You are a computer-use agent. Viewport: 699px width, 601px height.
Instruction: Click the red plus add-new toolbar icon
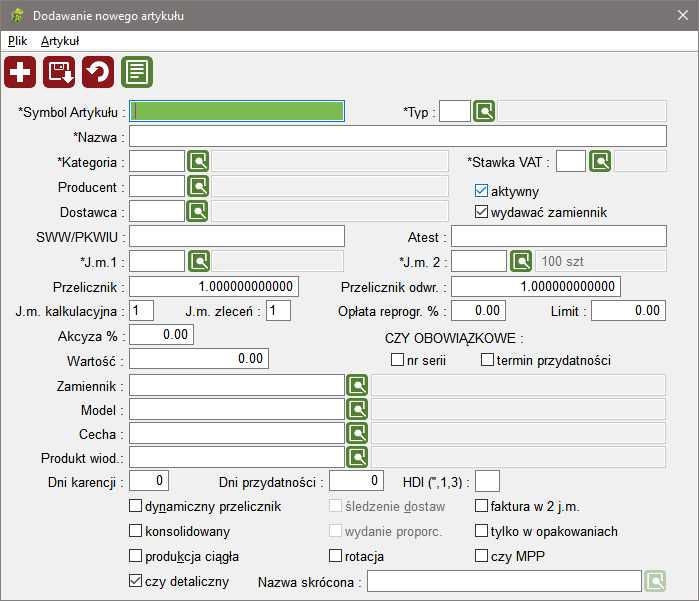click(20, 72)
